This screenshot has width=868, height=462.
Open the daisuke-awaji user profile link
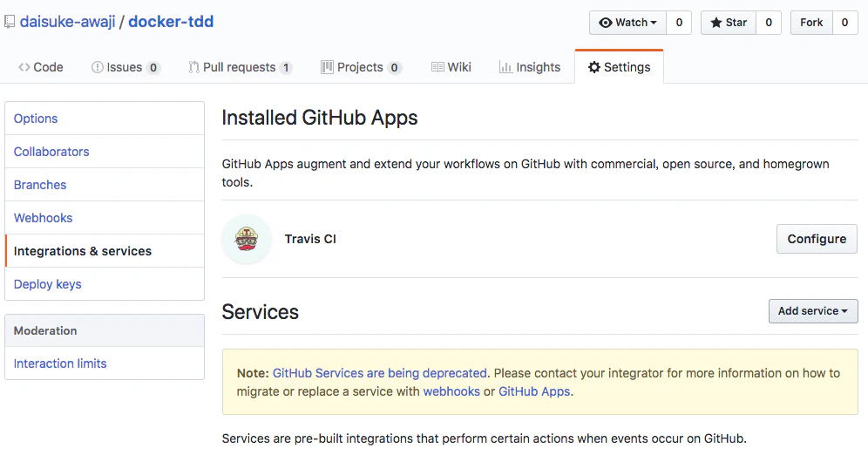(67, 22)
